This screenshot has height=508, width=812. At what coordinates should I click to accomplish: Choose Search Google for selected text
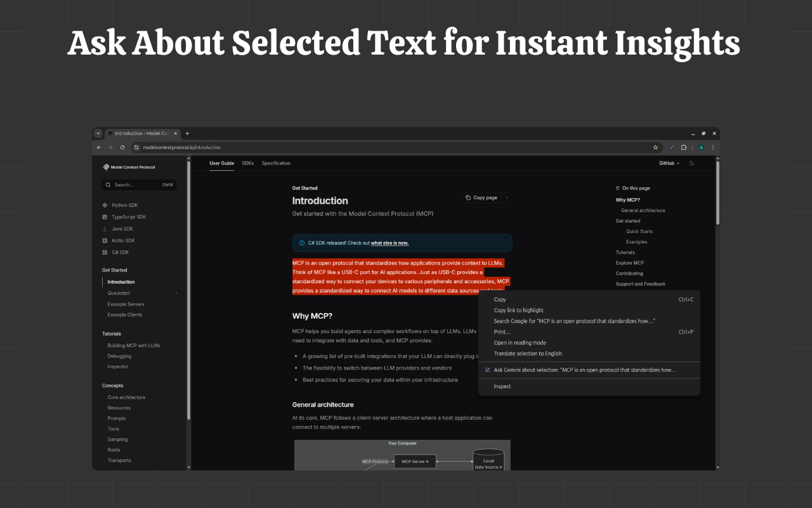589,321
